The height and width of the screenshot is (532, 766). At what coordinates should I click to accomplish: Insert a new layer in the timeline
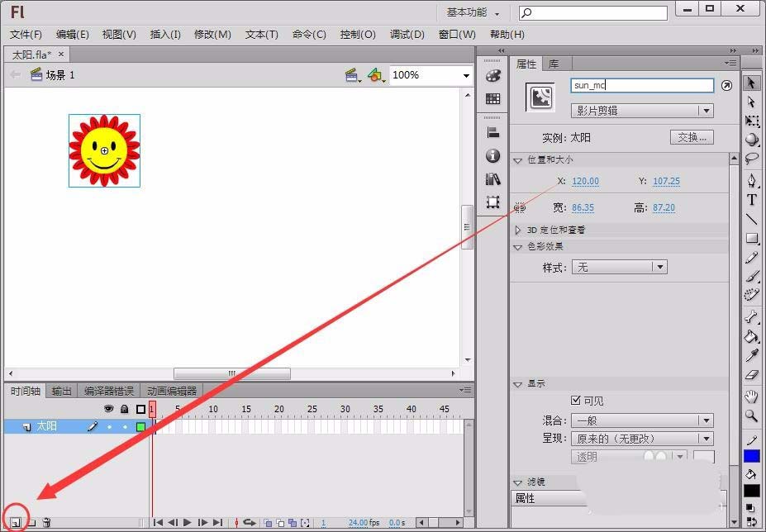(15, 522)
